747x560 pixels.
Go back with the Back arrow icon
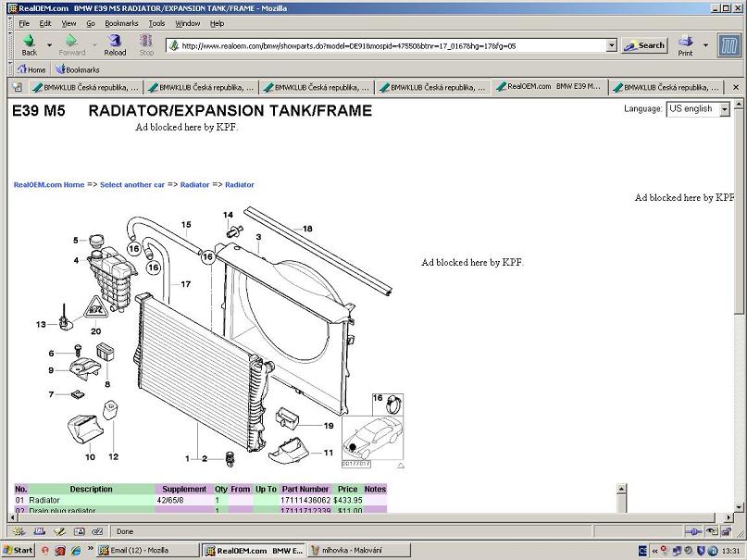click(x=29, y=41)
